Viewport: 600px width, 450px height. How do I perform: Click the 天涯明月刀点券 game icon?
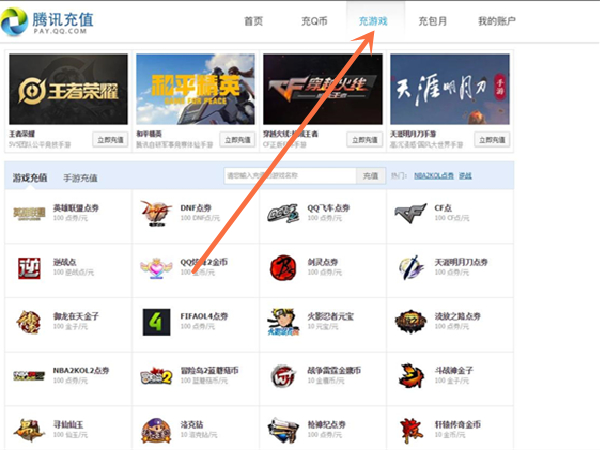(410, 268)
